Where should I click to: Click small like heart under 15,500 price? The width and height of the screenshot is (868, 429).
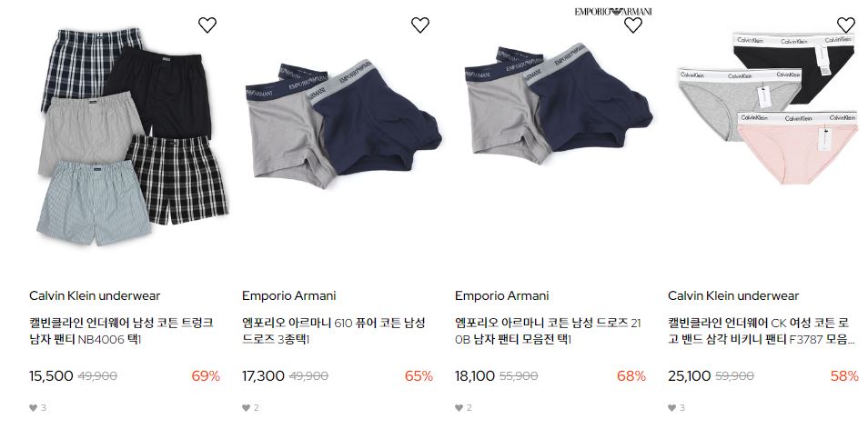34,408
